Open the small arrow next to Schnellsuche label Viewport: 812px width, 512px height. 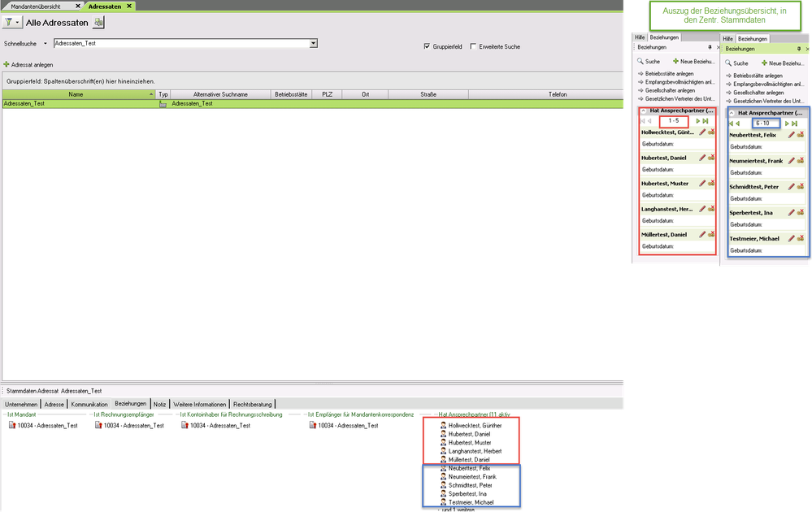point(46,43)
